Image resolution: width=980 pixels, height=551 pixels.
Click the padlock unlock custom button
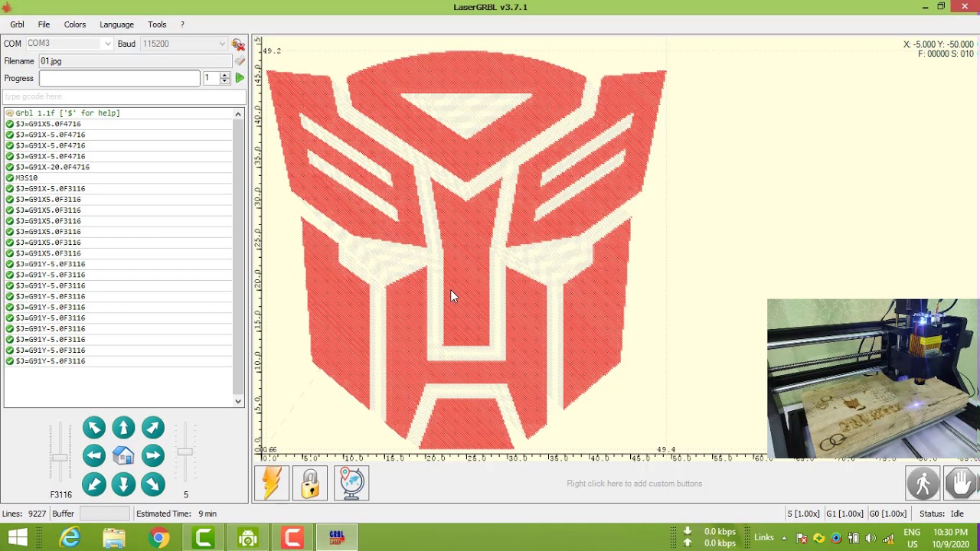310,484
